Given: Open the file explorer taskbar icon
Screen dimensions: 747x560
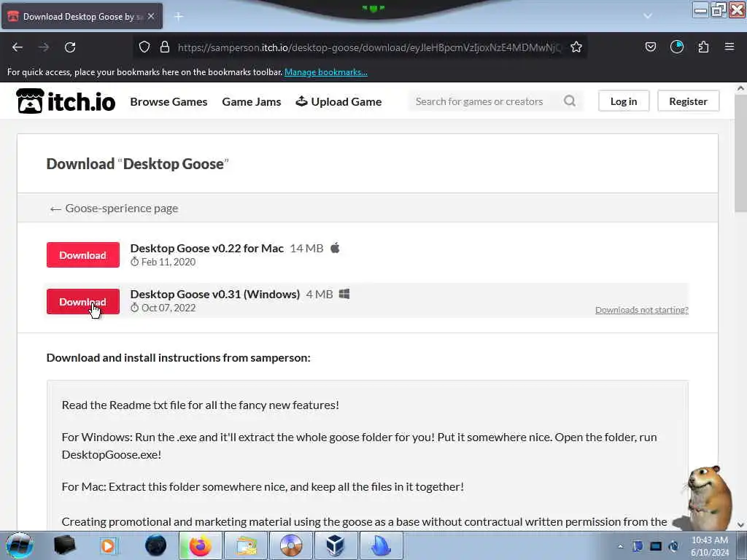Looking at the screenshot, I should click(x=246, y=545).
